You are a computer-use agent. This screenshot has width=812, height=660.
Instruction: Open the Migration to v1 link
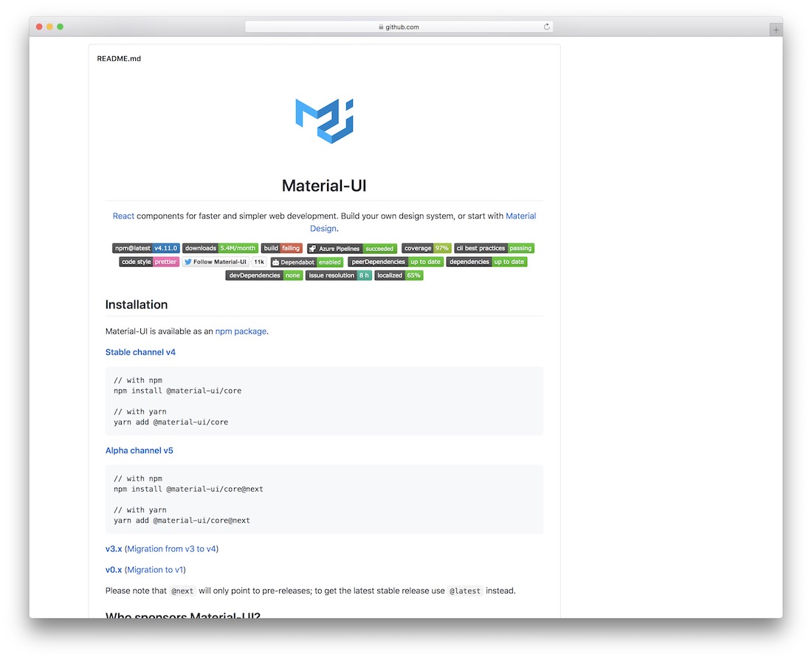[x=155, y=569]
